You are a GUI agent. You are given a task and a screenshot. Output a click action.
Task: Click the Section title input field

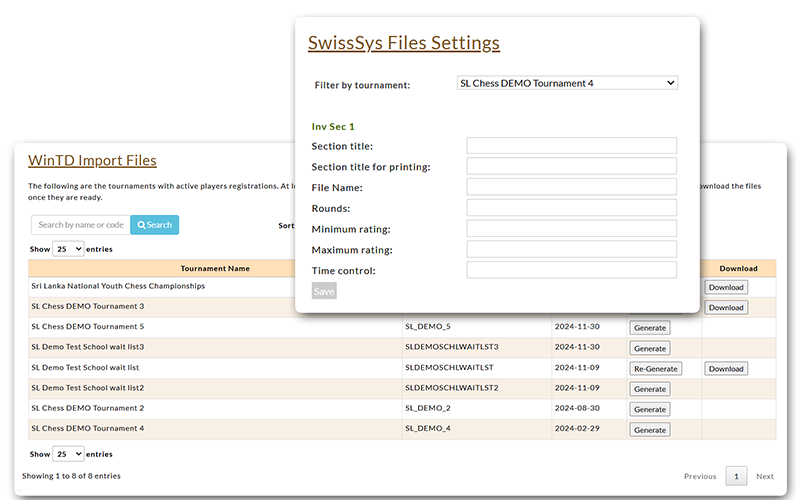tap(571, 146)
